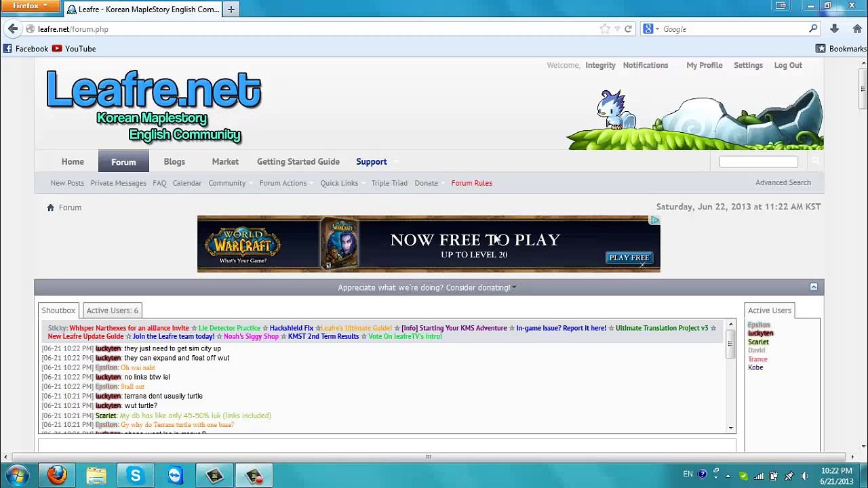Select the Forum navigation tab
The width and height of the screenshot is (868, 488).
coord(123,161)
